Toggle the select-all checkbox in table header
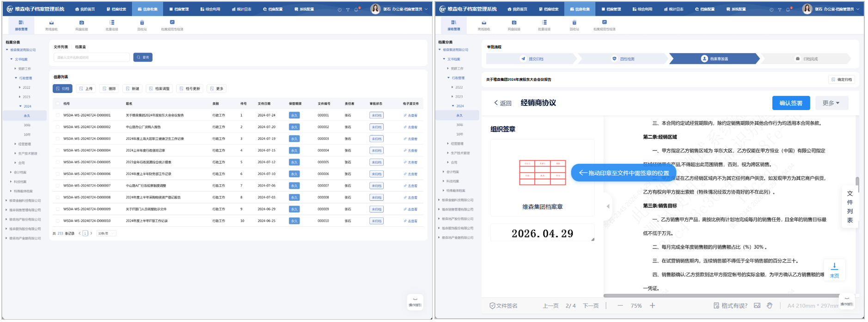This screenshot has width=868, height=322. pyautogui.click(x=57, y=104)
